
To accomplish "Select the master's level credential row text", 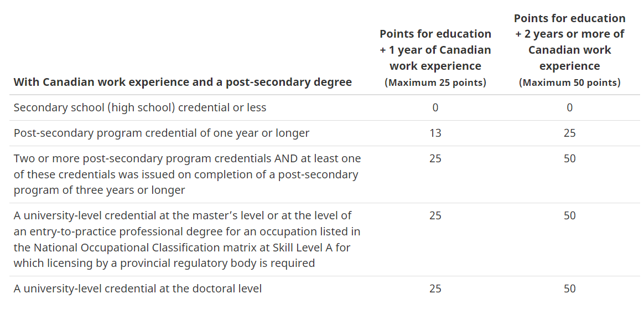I will click(x=187, y=239).
